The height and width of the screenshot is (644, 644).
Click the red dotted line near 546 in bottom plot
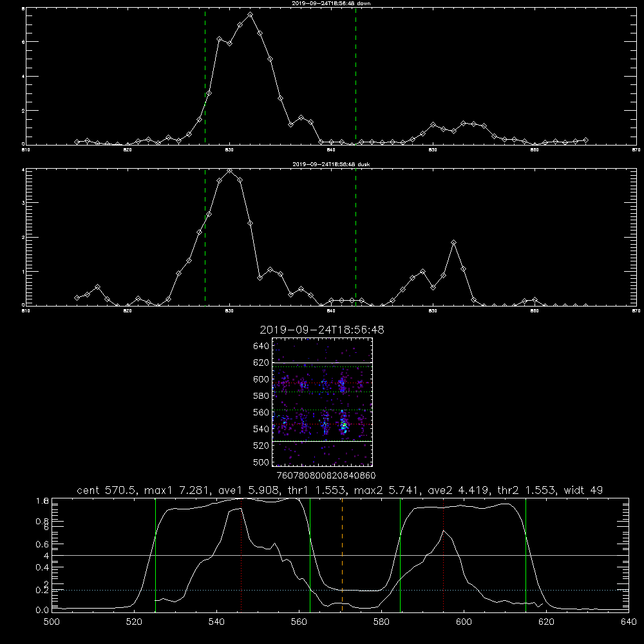(241, 555)
